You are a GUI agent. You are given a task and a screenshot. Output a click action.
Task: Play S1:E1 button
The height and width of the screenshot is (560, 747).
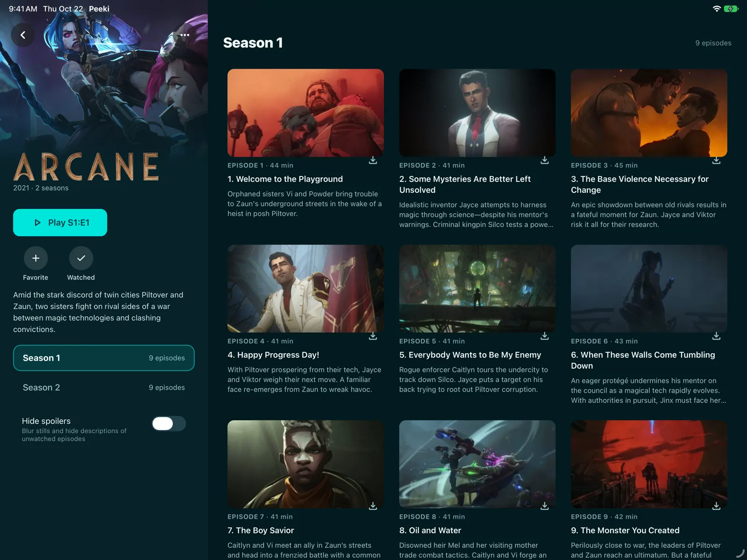click(60, 223)
